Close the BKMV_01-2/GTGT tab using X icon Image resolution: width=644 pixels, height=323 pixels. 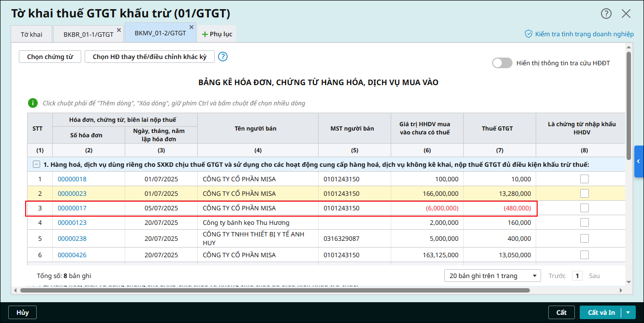191,28
